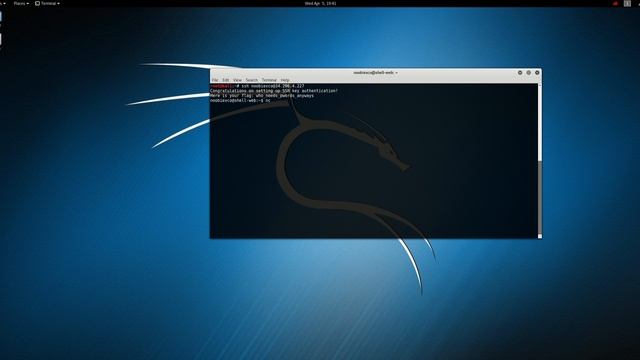Viewport: 640px width, 360px height.
Task: Open the Terminal menu in the menubar
Action: (269, 80)
